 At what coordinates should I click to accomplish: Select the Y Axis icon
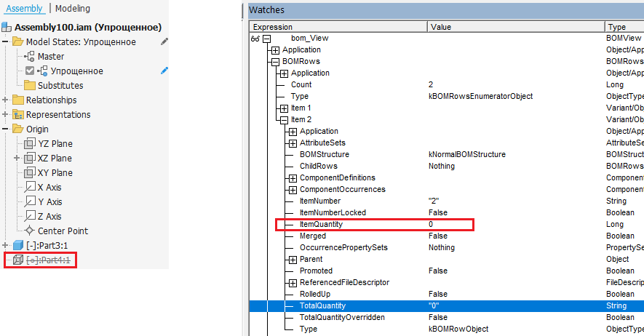coord(30,202)
